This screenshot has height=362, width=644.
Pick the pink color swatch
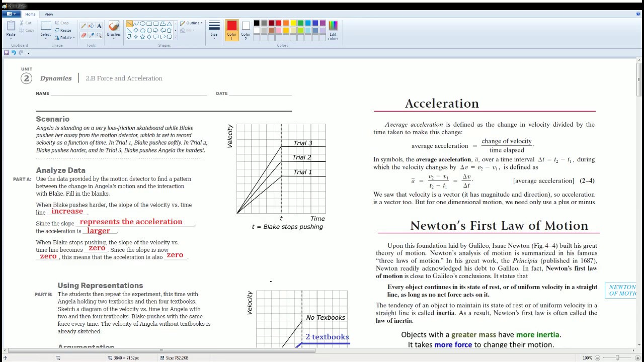click(x=279, y=30)
